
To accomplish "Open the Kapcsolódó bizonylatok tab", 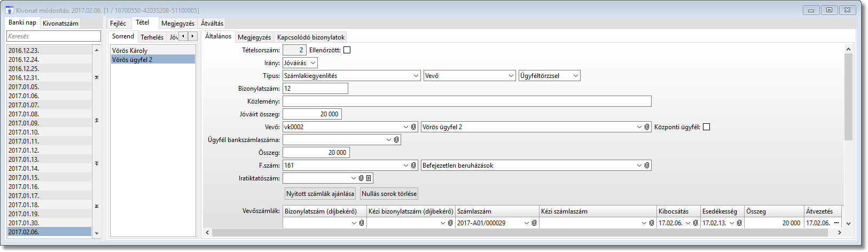I will click(311, 37).
